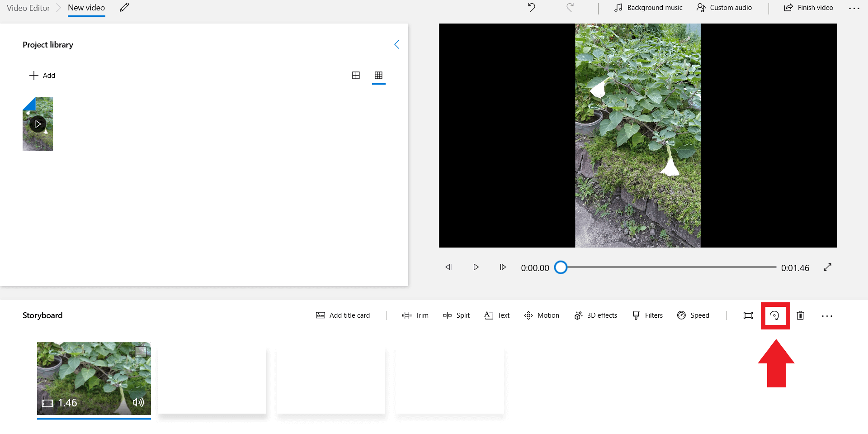Switch library to medium thumbnails view
This screenshot has height=434, width=868.
pos(356,76)
